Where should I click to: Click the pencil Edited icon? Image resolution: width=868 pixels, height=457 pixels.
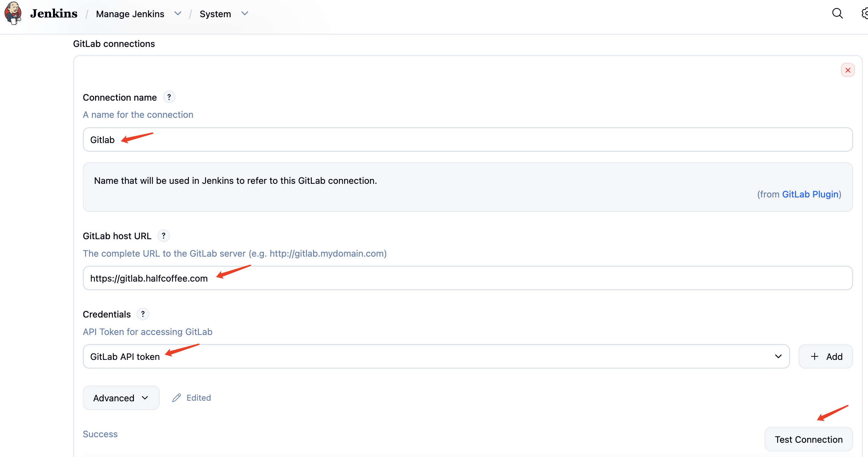click(177, 398)
